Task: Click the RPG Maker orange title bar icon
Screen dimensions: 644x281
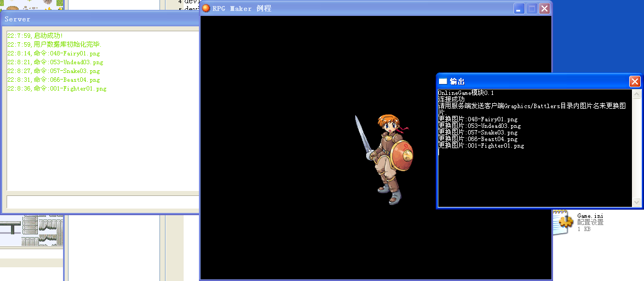Action: (x=206, y=8)
